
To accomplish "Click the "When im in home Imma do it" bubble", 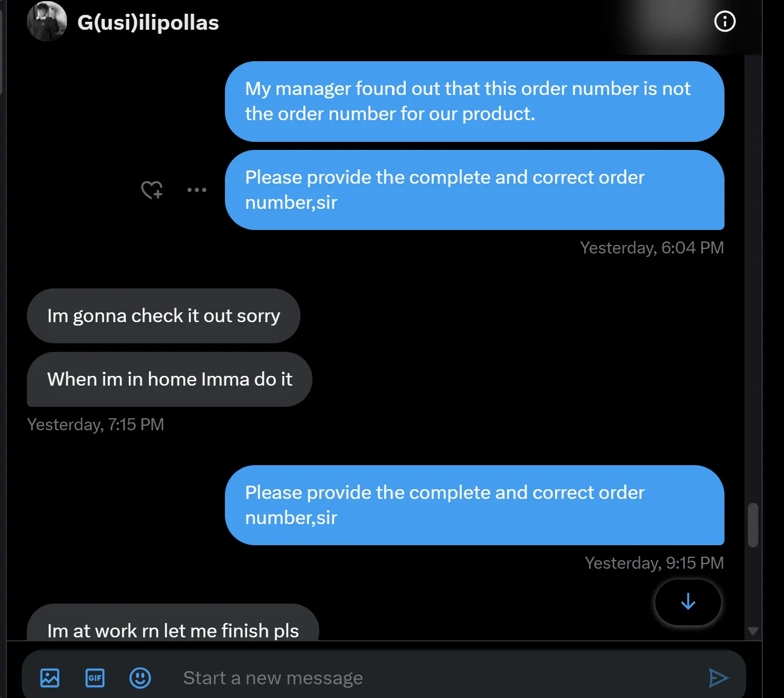I will point(169,379).
